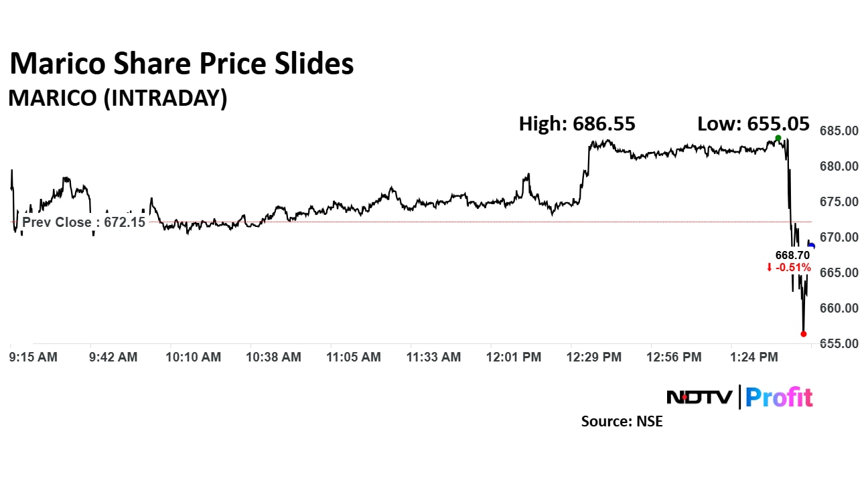Click the 'MARICO (INTRADAY)' subtitle
Screen dimensions: 868x488
click(x=117, y=98)
